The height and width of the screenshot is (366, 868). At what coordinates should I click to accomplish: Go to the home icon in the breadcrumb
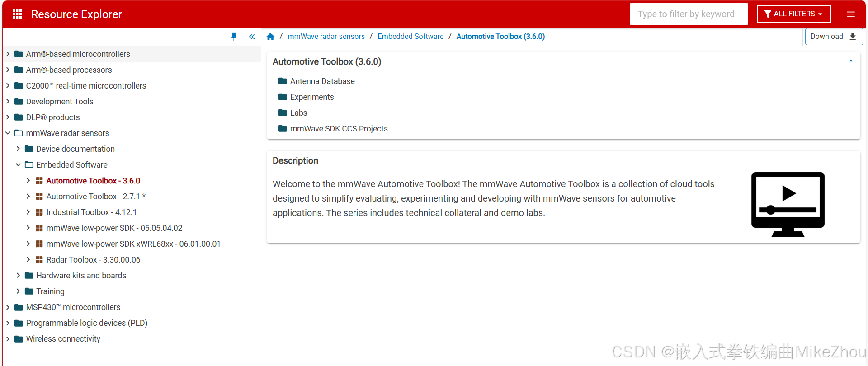pos(270,37)
